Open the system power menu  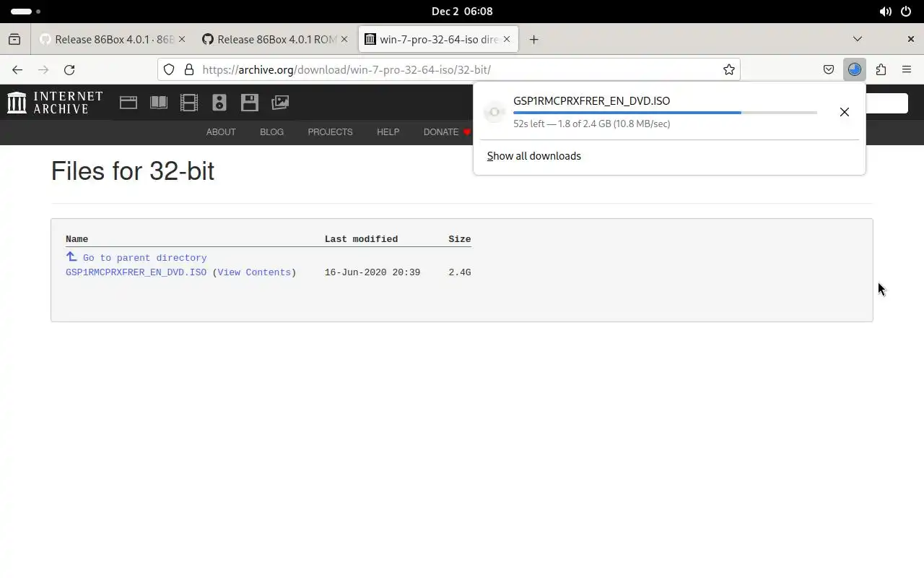pyautogui.click(x=906, y=12)
